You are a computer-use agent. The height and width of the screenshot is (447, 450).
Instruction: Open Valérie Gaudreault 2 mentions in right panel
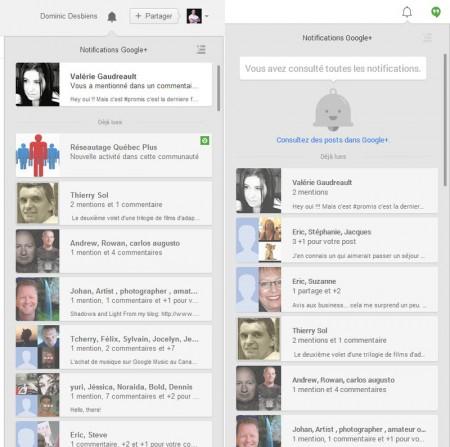(337, 190)
